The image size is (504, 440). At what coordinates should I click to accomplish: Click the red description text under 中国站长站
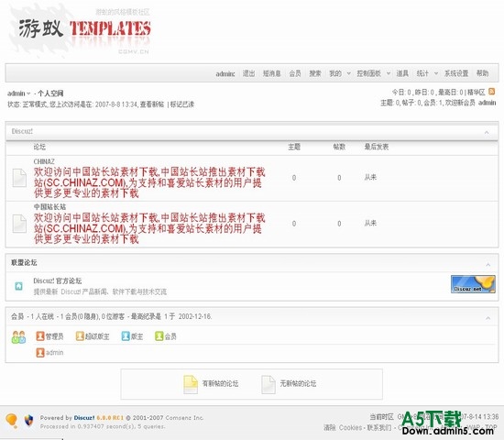(149, 228)
